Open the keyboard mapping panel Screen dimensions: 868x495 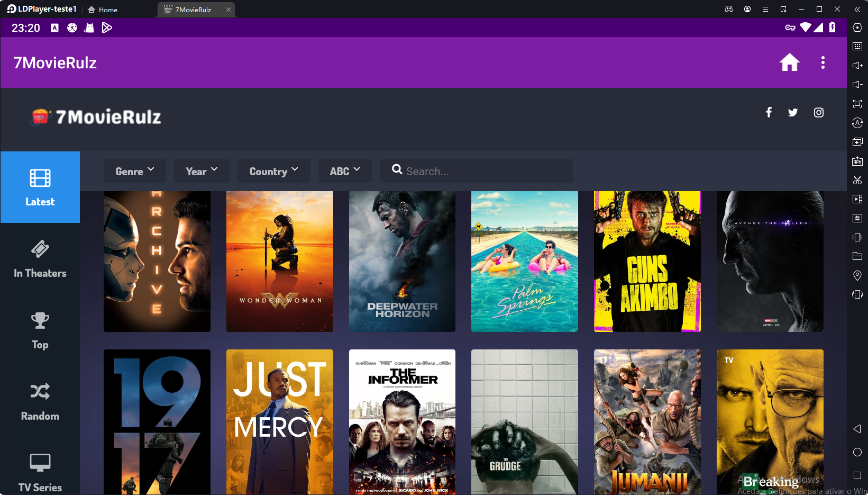tap(857, 46)
